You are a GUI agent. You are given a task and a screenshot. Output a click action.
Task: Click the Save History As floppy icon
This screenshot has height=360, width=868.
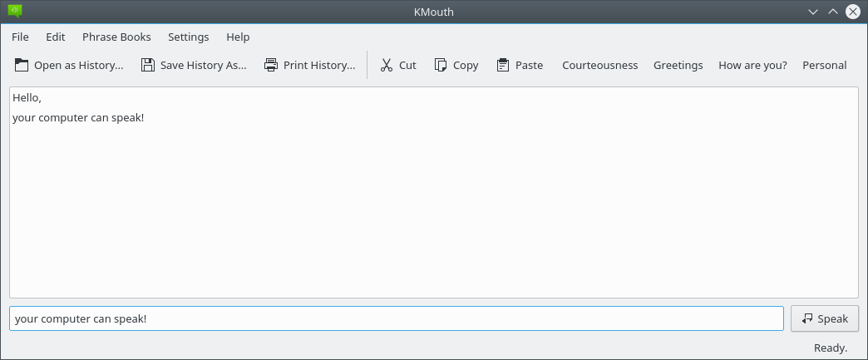coord(148,65)
